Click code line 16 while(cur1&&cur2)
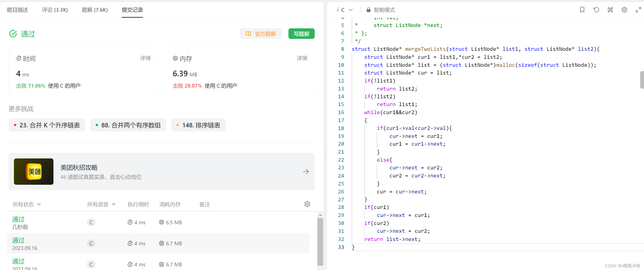644x270 pixels. [x=391, y=112]
